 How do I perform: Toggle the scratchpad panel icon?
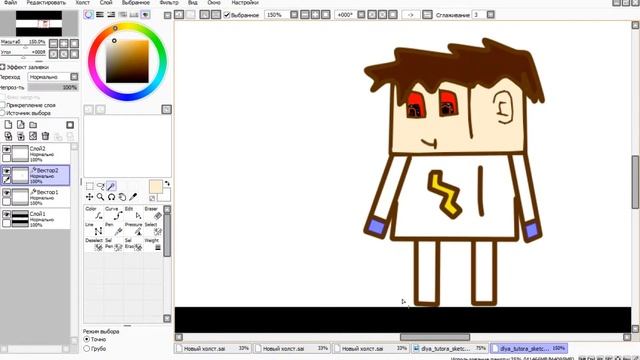click(x=145, y=15)
